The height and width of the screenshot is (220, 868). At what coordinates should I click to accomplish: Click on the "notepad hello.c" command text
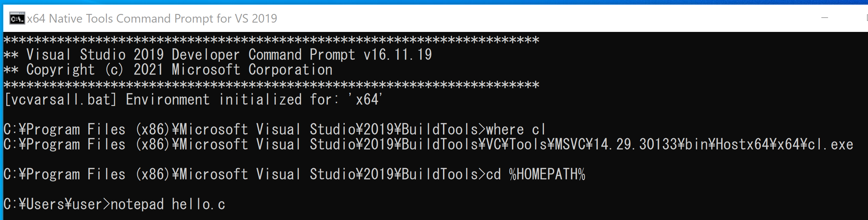pos(168,204)
